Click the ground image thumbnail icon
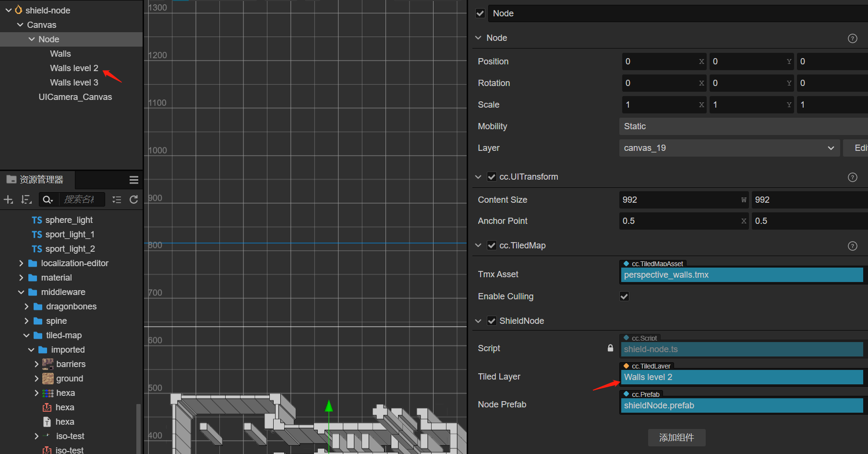This screenshot has width=868, height=454. click(48, 379)
